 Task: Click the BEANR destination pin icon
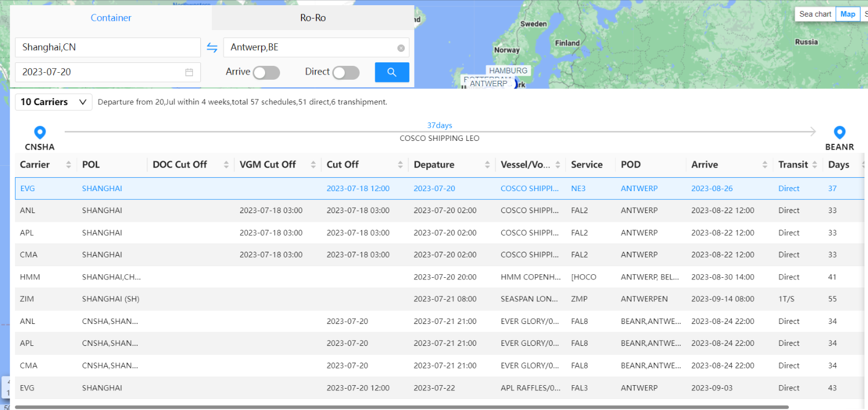pyautogui.click(x=840, y=133)
